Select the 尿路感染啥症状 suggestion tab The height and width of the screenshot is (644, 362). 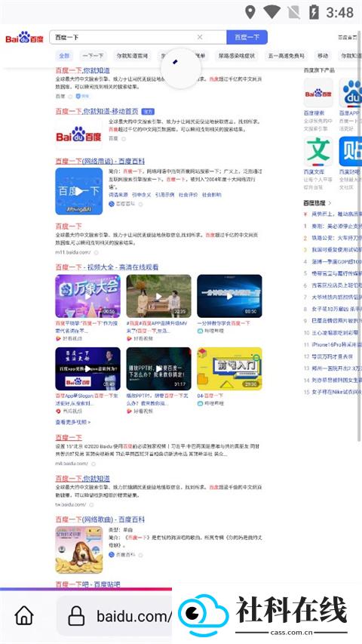coord(236,55)
